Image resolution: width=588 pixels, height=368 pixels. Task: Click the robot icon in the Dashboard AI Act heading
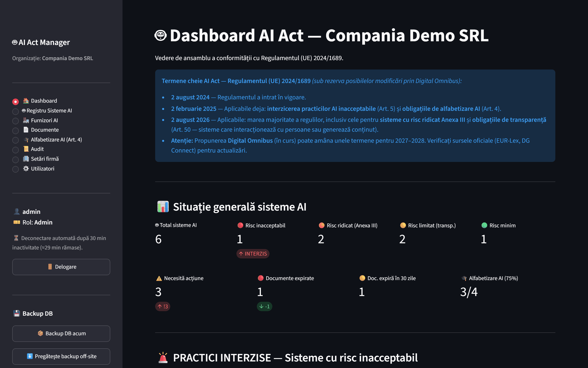click(x=161, y=36)
